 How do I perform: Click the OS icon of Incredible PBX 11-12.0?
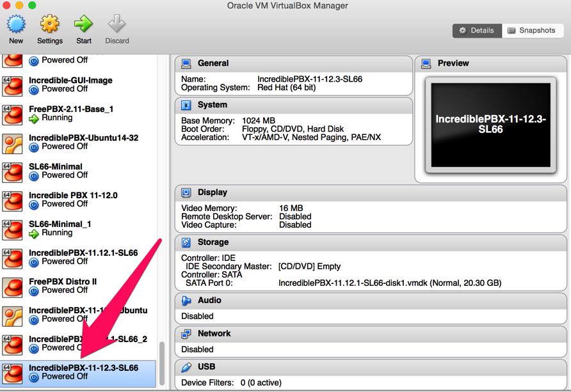(12, 201)
